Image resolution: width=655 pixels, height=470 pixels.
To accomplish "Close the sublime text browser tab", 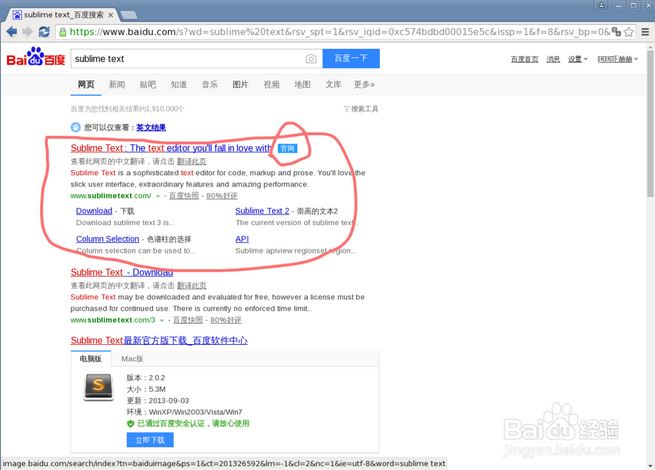I will 111,15.
